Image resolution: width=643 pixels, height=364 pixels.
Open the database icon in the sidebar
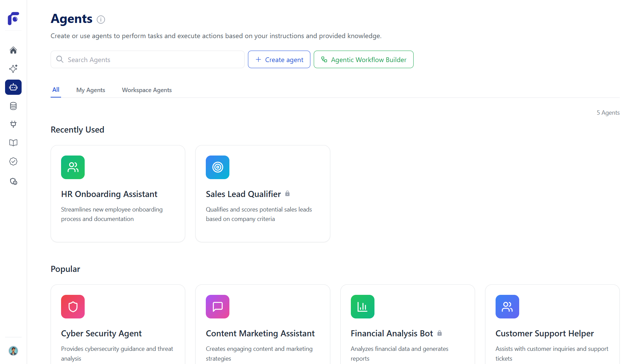13,106
